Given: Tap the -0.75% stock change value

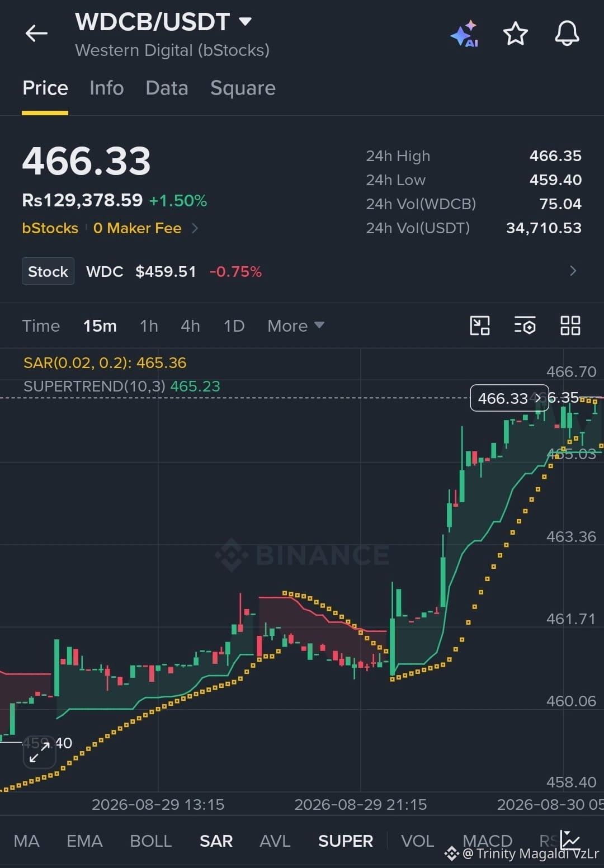Looking at the screenshot, I should point(235,271).
